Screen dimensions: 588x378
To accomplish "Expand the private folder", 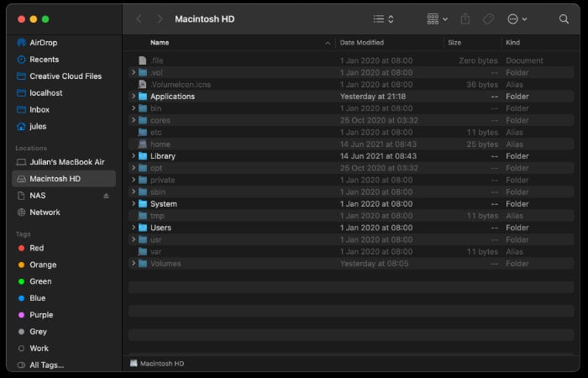I will 133,180.
